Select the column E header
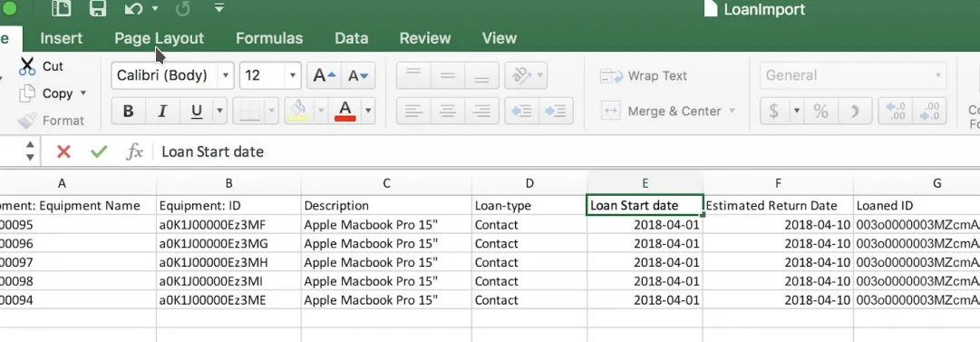This screenshot has width=980, height=342. [645, 183]
